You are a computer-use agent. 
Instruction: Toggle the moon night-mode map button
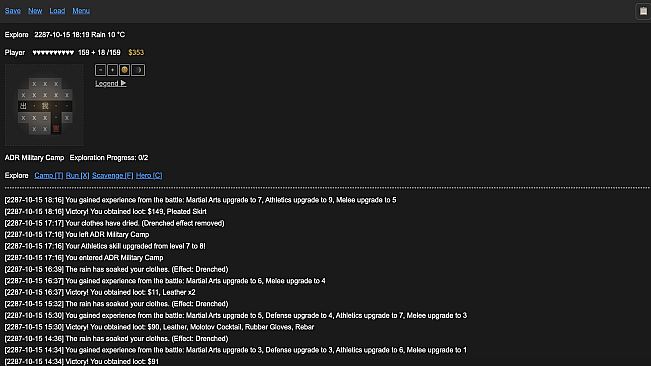138,70
